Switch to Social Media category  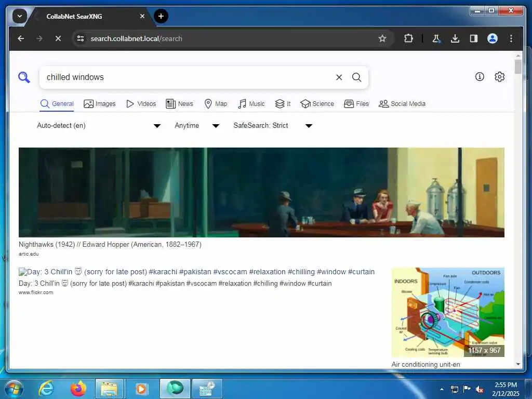point(402,104)
